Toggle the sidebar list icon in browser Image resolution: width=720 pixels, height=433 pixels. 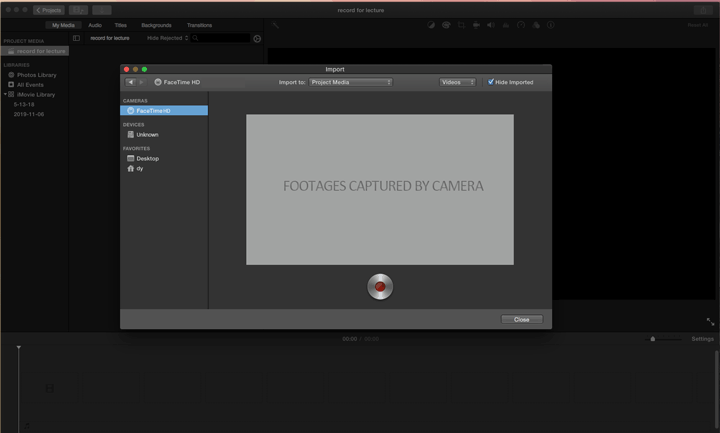click(76, 38)
